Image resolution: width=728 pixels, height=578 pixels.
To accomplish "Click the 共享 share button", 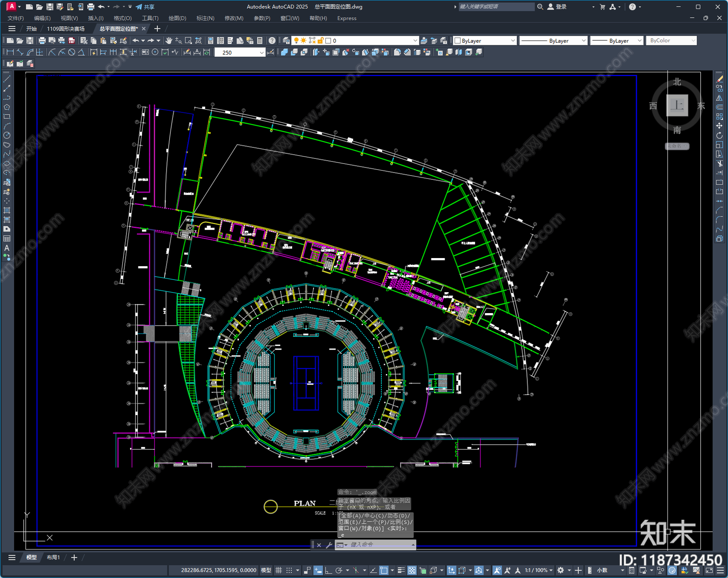I will coord(145,7).
